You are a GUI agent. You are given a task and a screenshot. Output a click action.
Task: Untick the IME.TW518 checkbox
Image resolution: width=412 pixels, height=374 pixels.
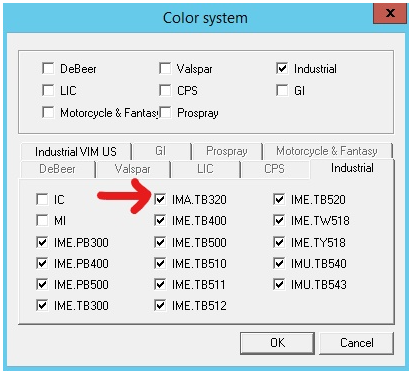click(279, 220)
